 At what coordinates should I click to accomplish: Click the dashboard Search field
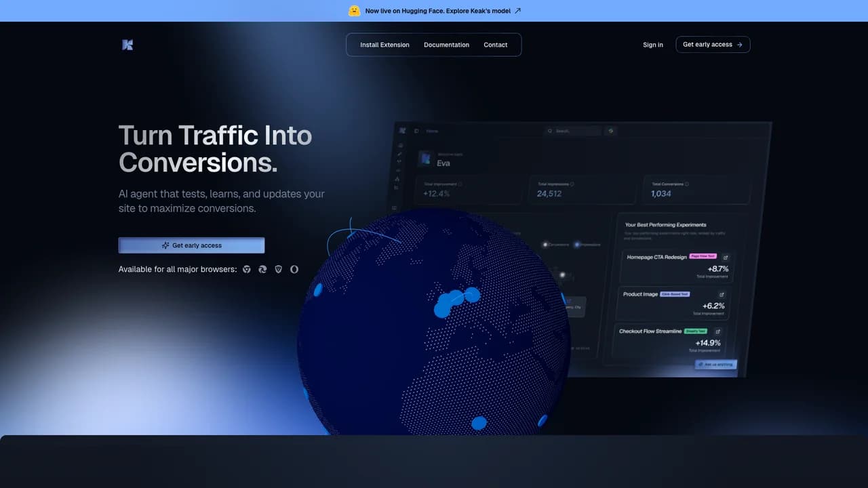(574, 131)
